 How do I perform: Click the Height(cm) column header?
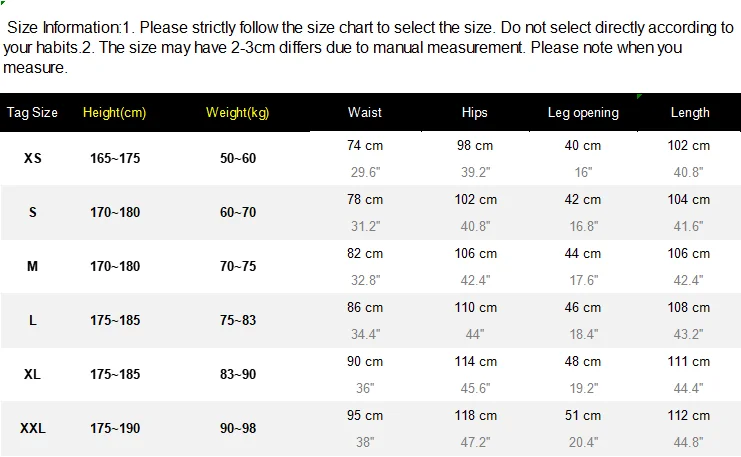(x=115, y=113)
